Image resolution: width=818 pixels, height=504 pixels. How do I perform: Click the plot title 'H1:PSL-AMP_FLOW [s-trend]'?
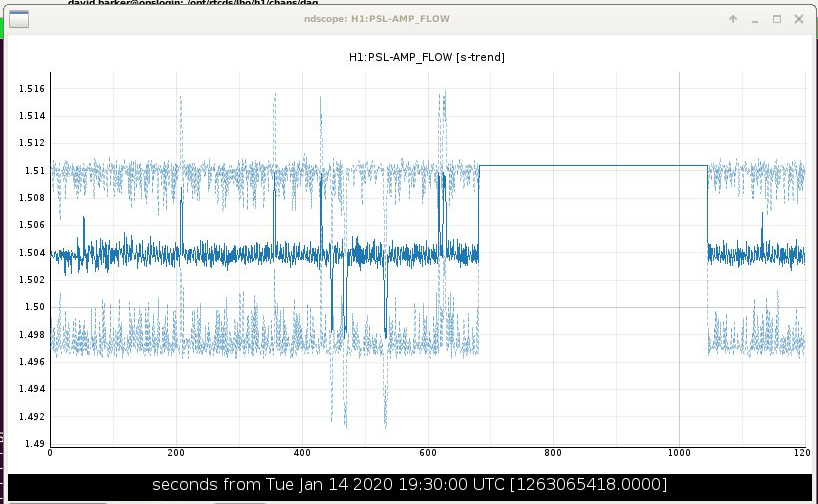pyautogui.click(x=427, y=57)
